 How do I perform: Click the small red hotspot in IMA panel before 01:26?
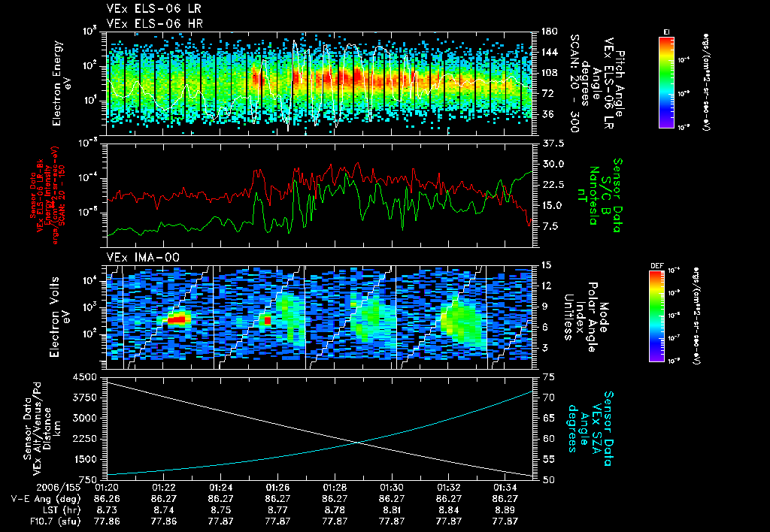click(x=268, y=320)
